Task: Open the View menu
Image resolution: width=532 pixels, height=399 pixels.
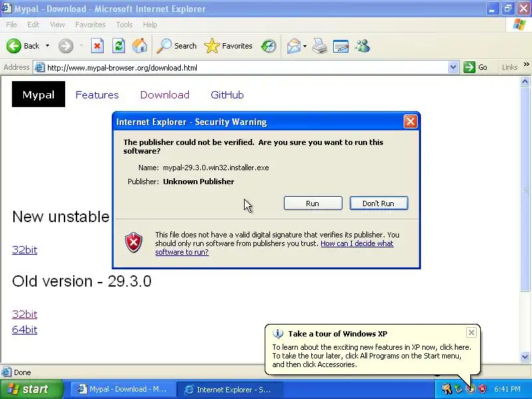Action: point(57,25)
